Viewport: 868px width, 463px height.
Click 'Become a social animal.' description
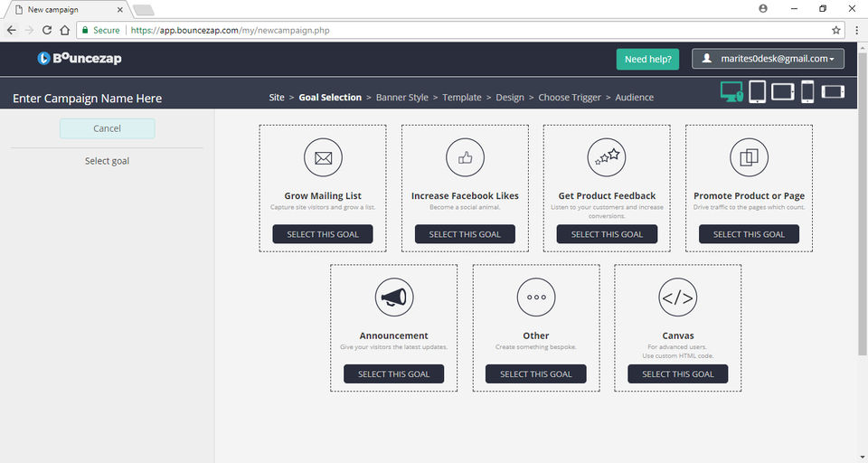[x=465, y=207]
